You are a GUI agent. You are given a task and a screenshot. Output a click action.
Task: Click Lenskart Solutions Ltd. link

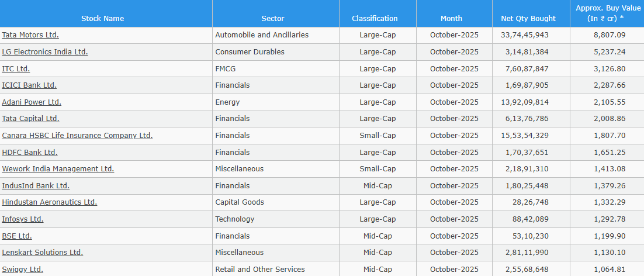pos(43,253)
